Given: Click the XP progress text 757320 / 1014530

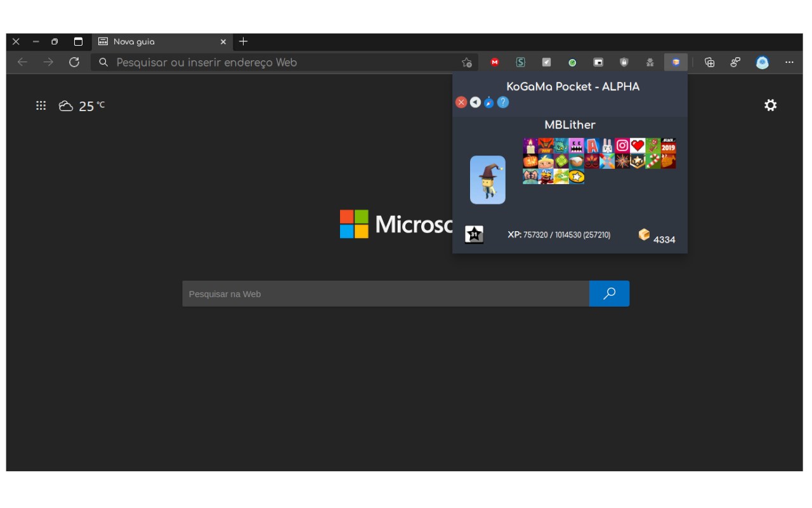Looking at the screenshot, I should tap(559, 235).
